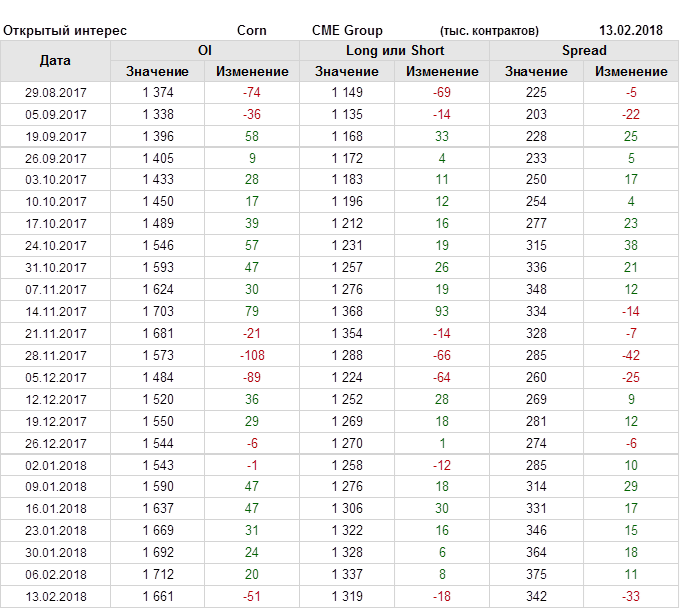Select the OI change value -108

point(252,355)
